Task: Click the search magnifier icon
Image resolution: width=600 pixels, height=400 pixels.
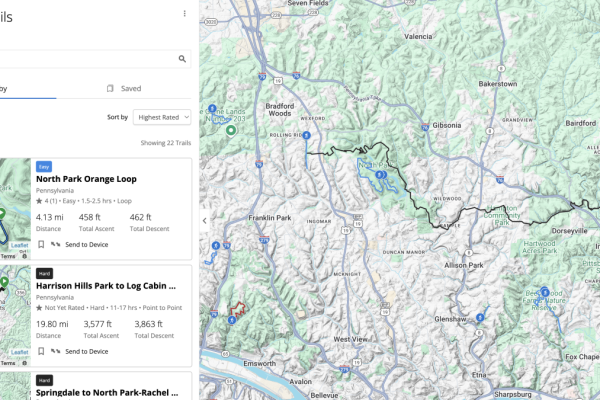Action: pos(182,59)
